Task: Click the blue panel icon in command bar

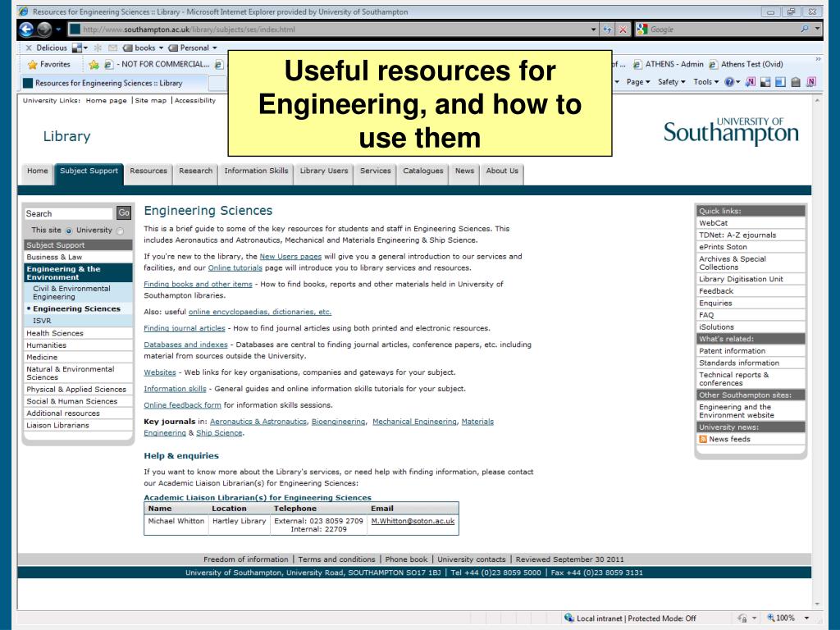Action: (x=781, y=82)
